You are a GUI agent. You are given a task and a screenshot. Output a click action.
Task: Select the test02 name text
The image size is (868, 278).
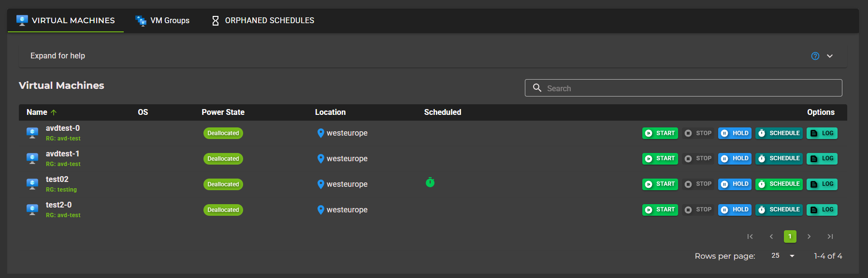[57, 179]
